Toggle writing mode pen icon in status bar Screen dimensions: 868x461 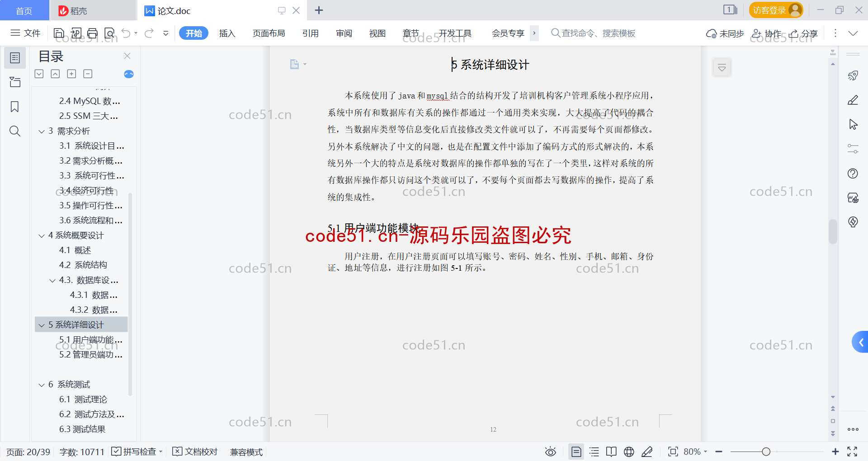[x=647, y=452]
